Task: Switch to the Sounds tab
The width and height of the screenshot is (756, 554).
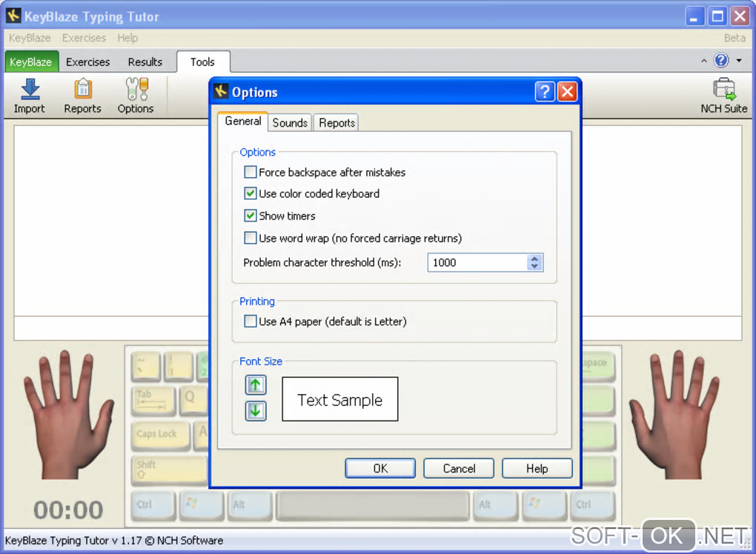Action: point(290,123)
